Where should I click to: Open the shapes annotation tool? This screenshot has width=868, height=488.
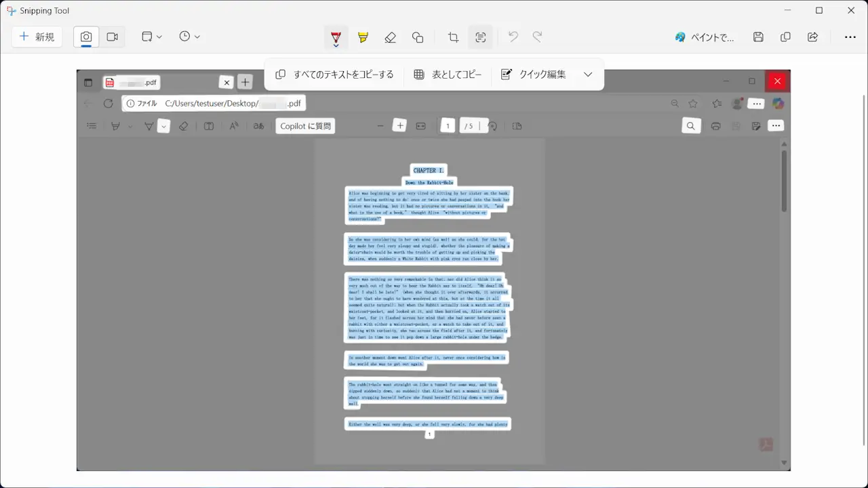418,37
